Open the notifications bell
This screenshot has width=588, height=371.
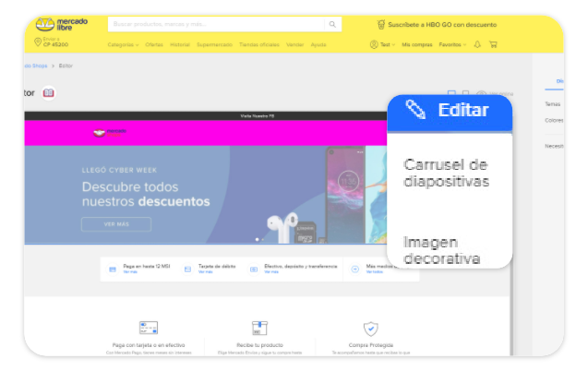pyautogui.click(x=477, y=44)
